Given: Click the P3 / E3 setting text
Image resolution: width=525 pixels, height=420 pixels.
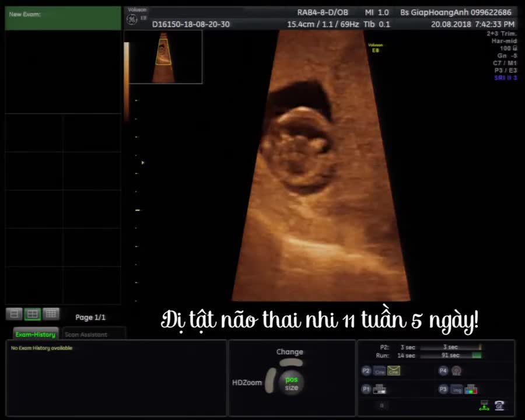Looking at the screenshot, I should pyautogui.click(x=506, y=71).
